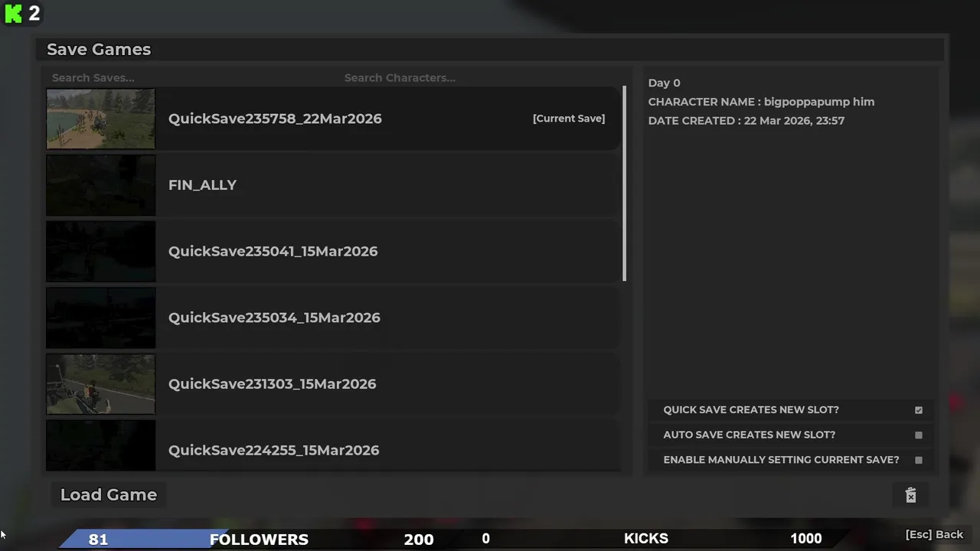Image resolution: width=980 pixels, height=551 pixels.
Task: Click thumbnail of QuickSave224255_15Mar2026
Action: (x=100, y=445)
